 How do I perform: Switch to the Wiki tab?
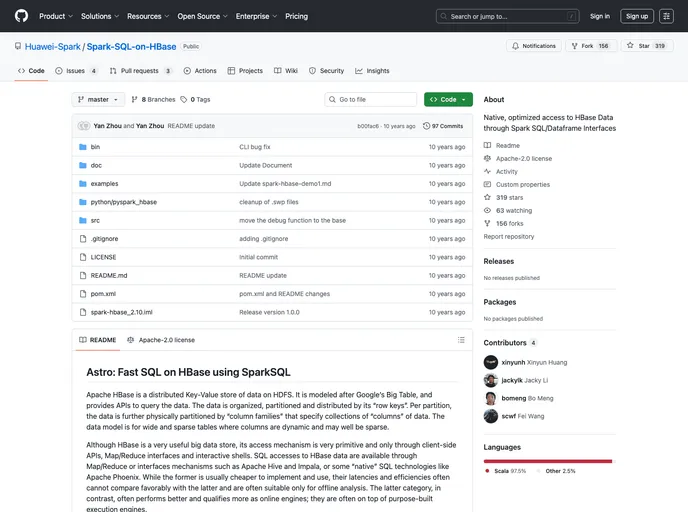tap(286, 71)
